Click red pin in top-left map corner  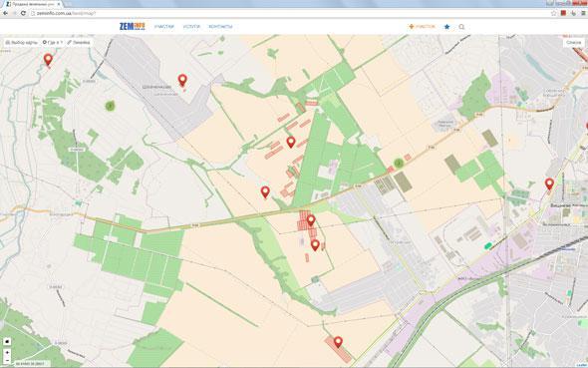pos(48,60)
